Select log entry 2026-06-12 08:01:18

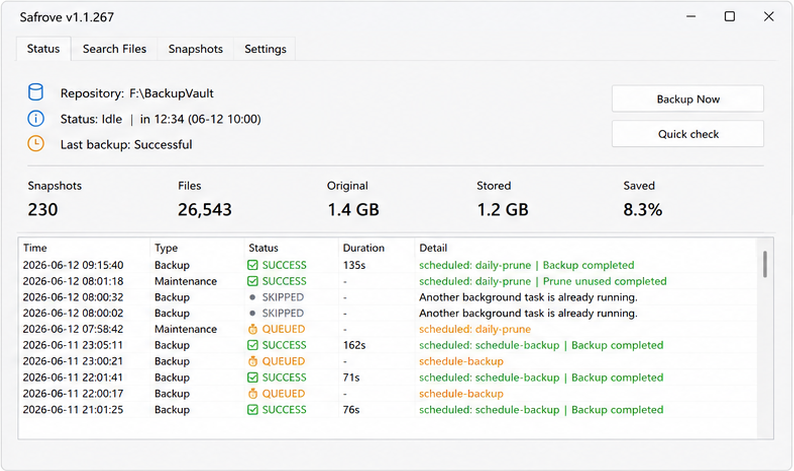point(388,281)
